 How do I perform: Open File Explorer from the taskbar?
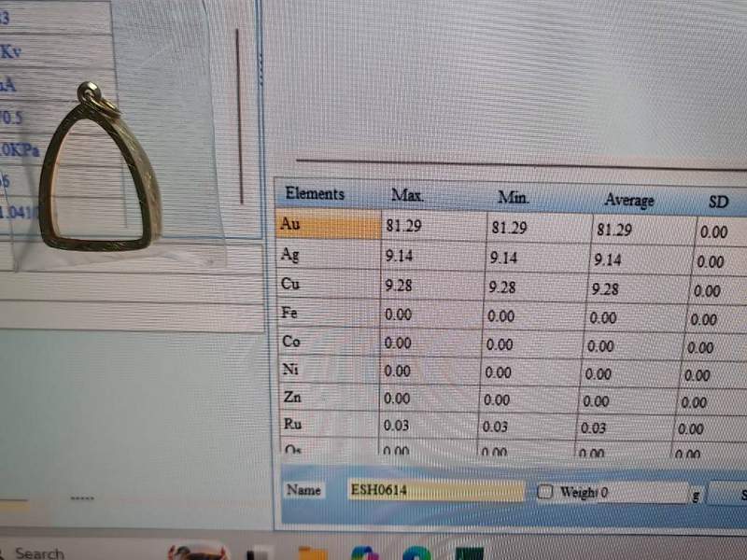tap(313, 552)
